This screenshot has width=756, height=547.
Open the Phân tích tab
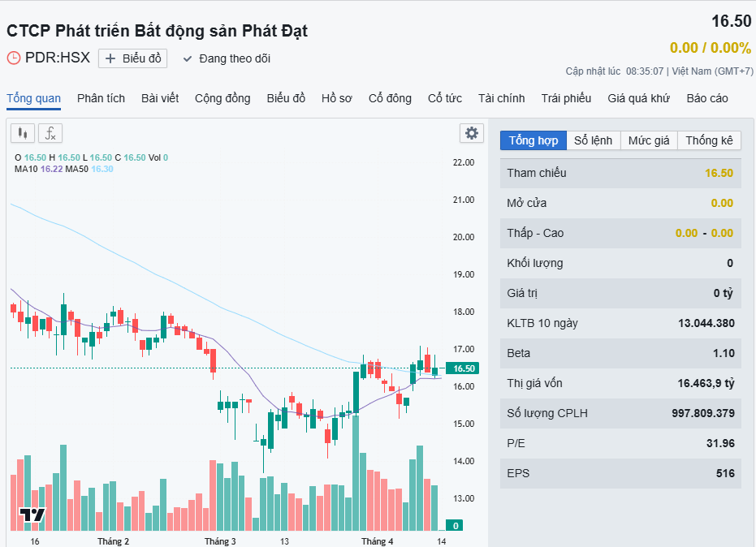pyautogui.click(x=101, y=98)
